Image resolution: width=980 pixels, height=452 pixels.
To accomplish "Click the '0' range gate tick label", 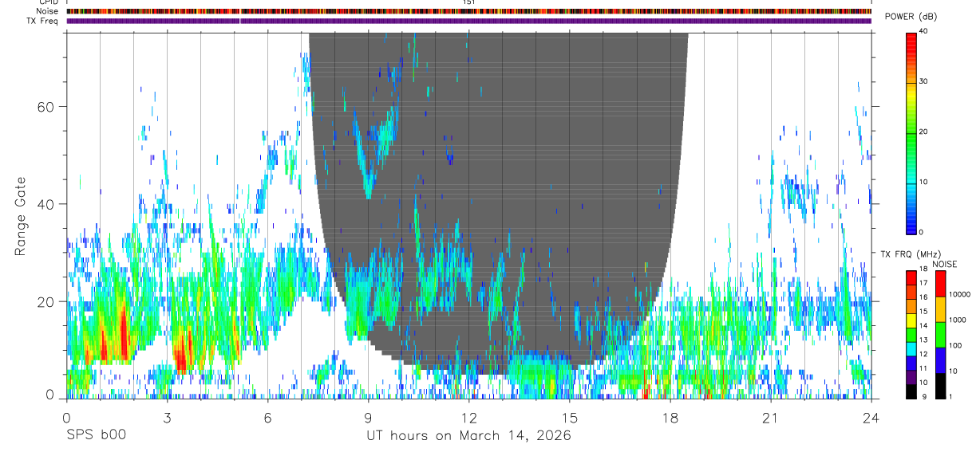I will point(49,395).
